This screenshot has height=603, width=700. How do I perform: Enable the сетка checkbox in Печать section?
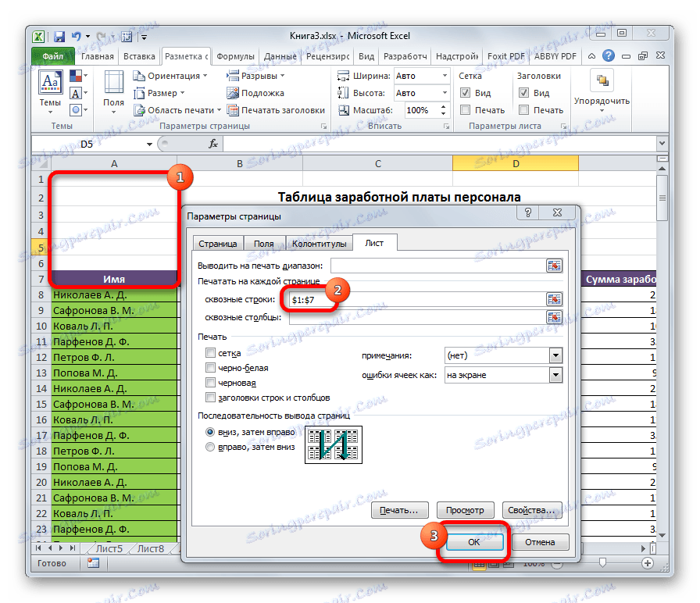pos(209,352)
